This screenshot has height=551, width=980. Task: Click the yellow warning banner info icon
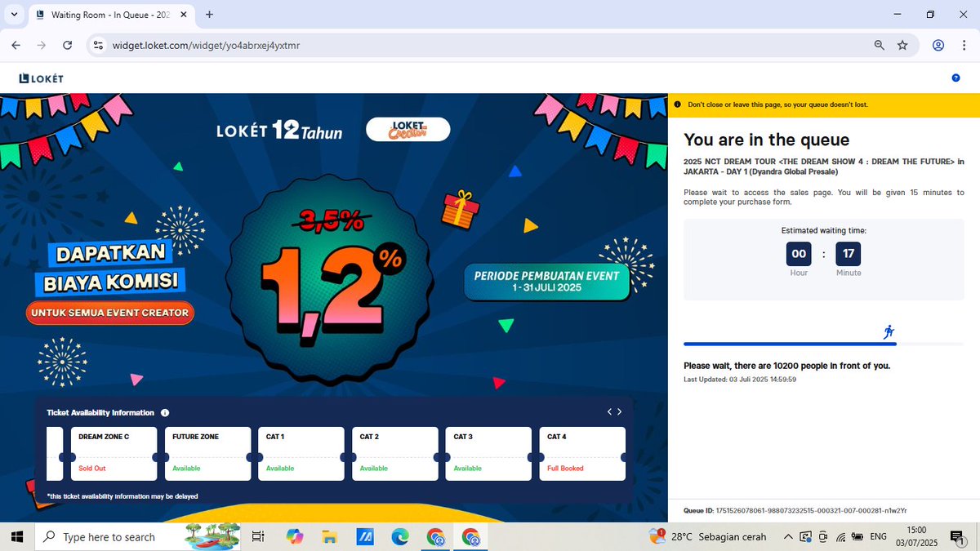pos(677,104)
